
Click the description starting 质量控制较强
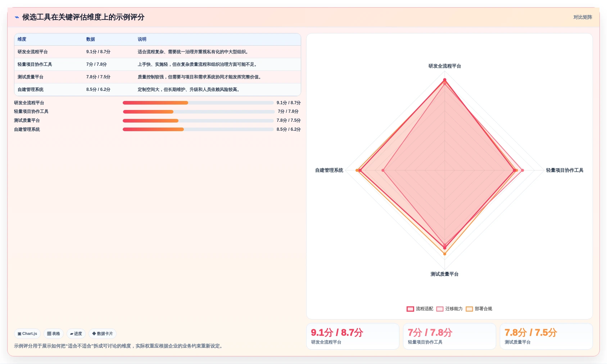point(200,77)
